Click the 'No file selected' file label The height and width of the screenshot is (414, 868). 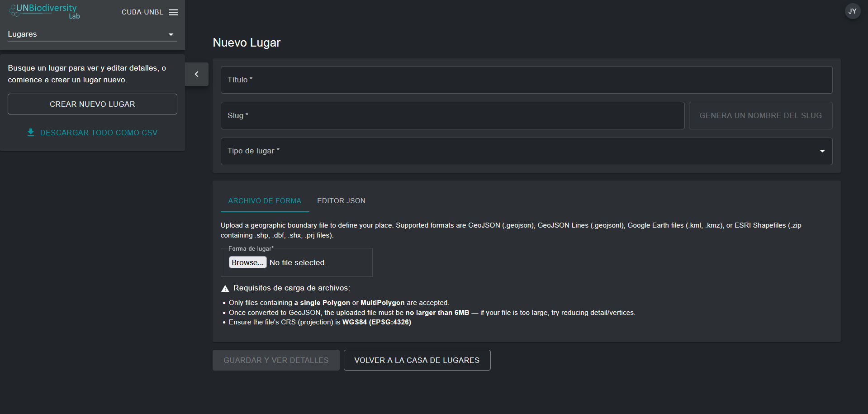point(298,262)
